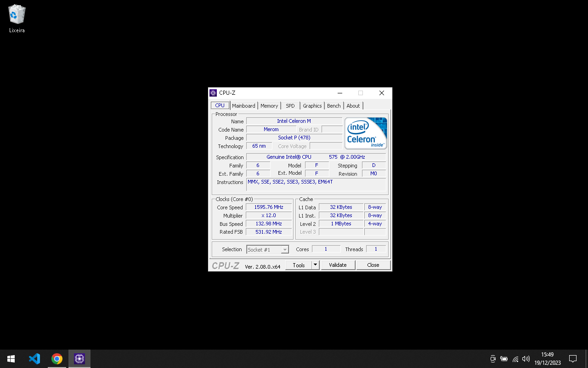Click the Ver. 2.08.0.x64 version text
This screenshot has width=588, height=368.
pyautogui.click(x=263, y=266)
